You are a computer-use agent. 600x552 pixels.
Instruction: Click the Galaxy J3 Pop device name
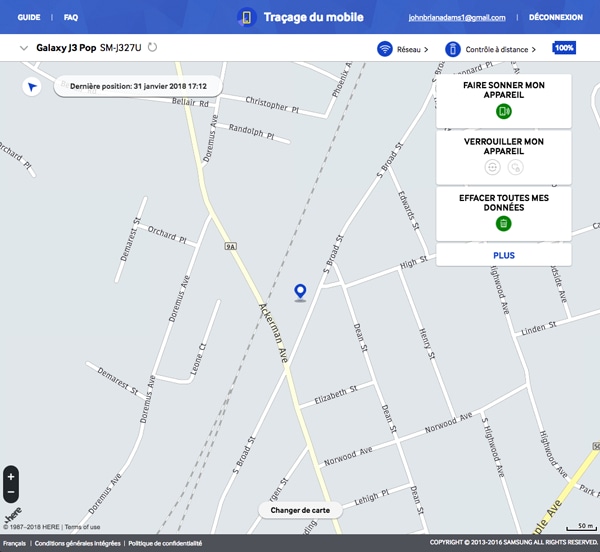(x=66, y=48)
